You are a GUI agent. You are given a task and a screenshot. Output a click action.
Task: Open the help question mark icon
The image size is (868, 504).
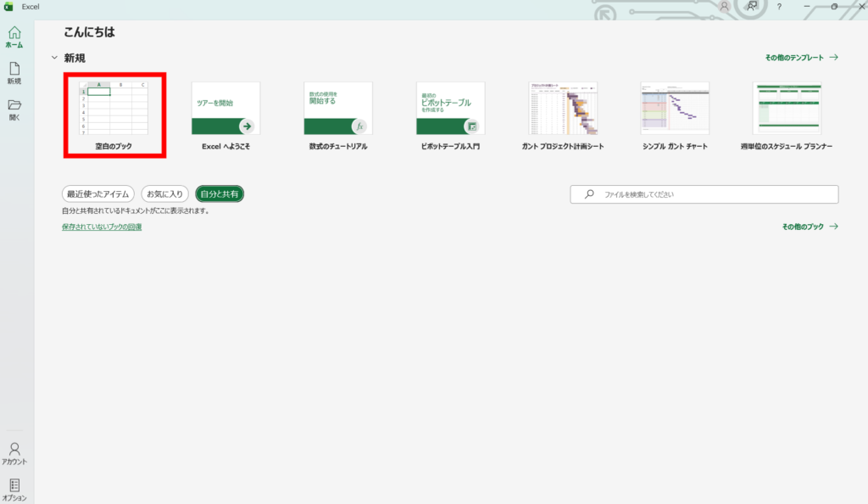click(x=779, y=7)
